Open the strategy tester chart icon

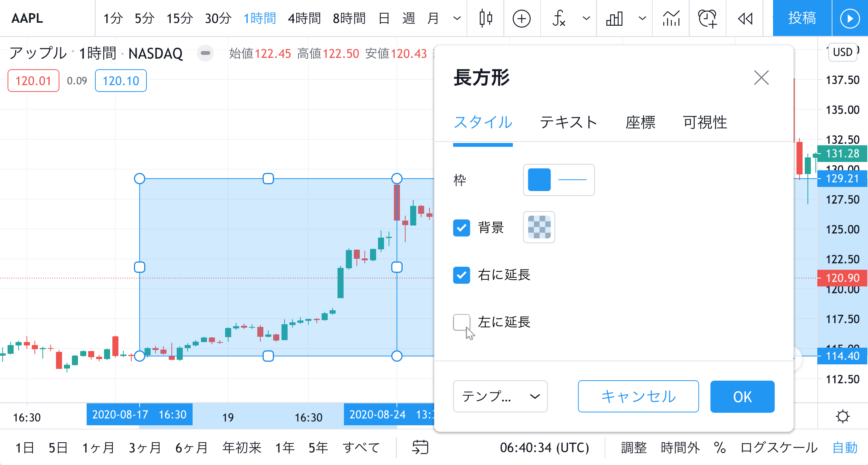point(671,18)
